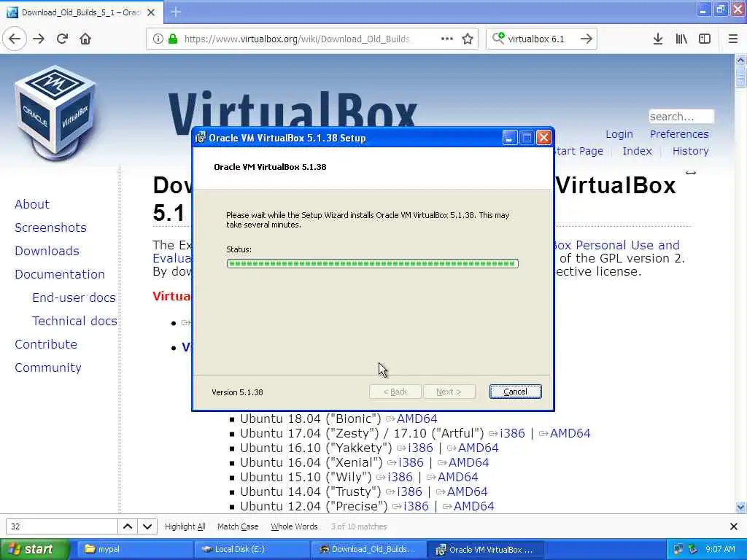
Task: Click scrollbar up arrow on page
Action: pos(740,60)
